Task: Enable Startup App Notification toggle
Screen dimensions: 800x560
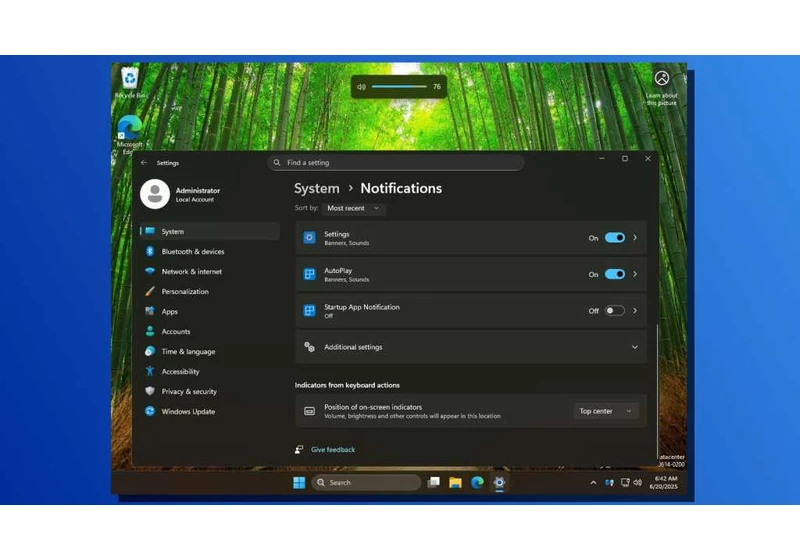Action: tap(614, 311)
